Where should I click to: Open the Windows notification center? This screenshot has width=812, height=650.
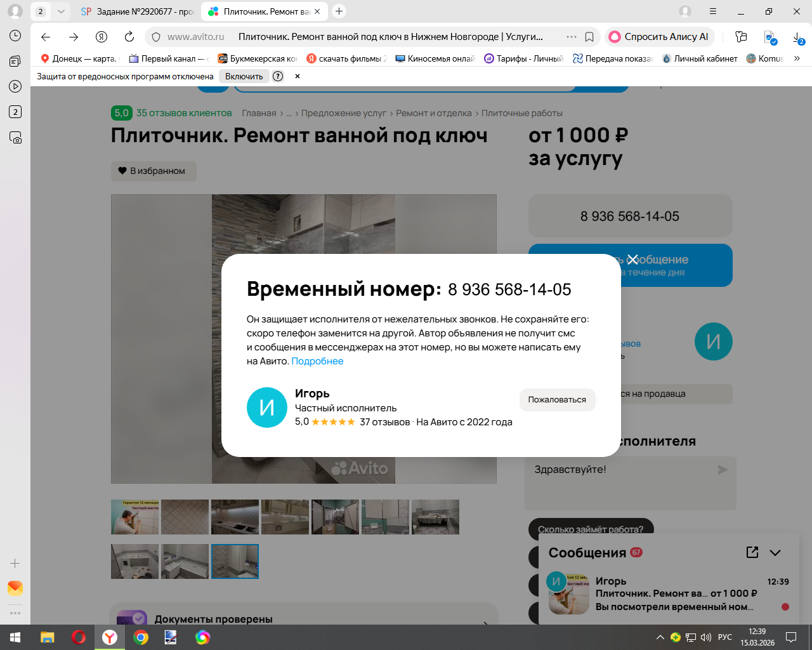pyautogui.click(x=791, y=637)
